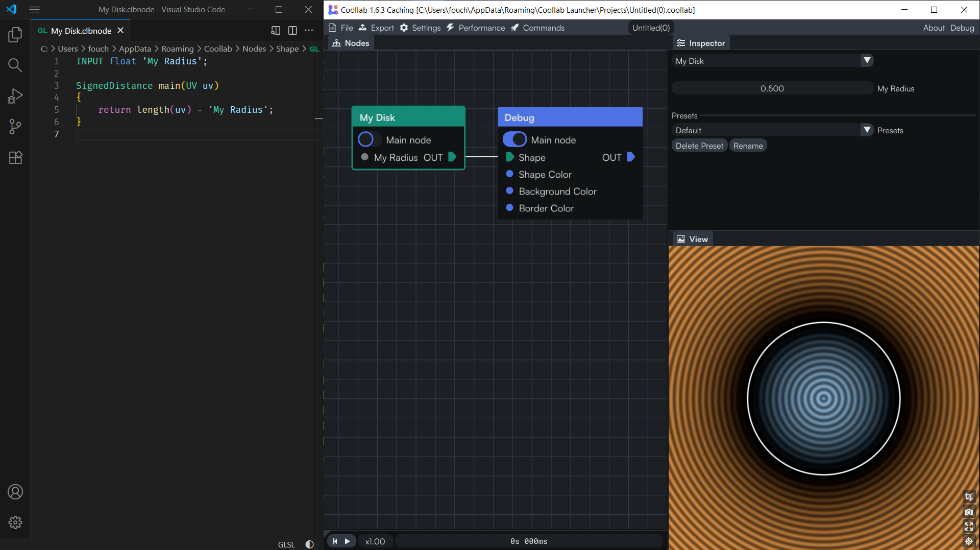The image size is (980, 550).
Task: Open the Default presets dropdown
Action: pos(866,130)
